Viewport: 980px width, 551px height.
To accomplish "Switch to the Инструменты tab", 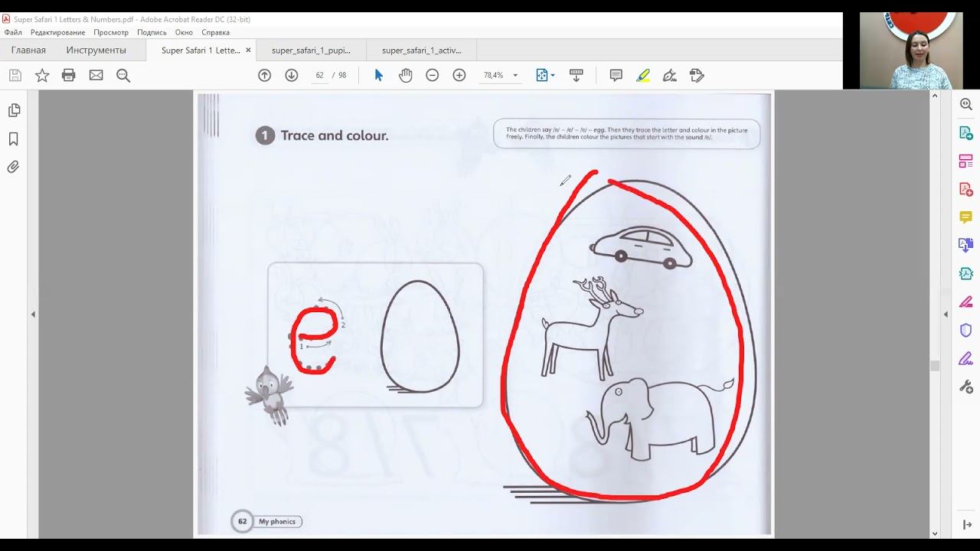I will [96, 51].
